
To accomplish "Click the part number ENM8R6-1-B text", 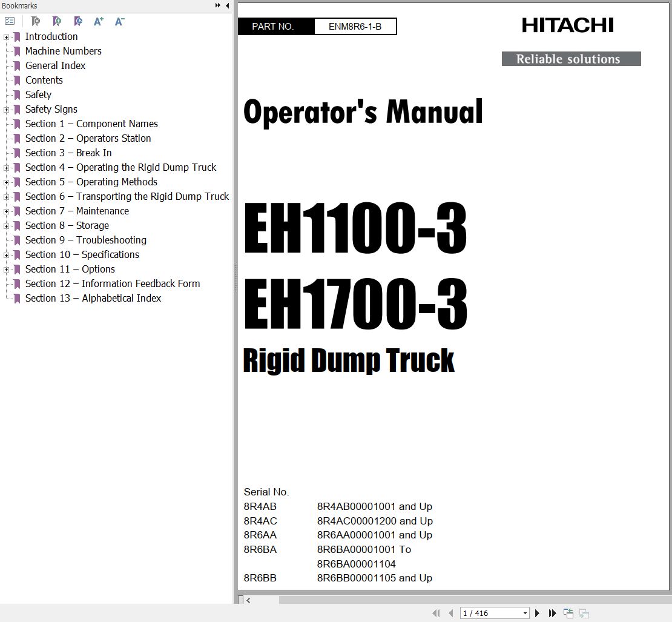I will coord(355,27).
